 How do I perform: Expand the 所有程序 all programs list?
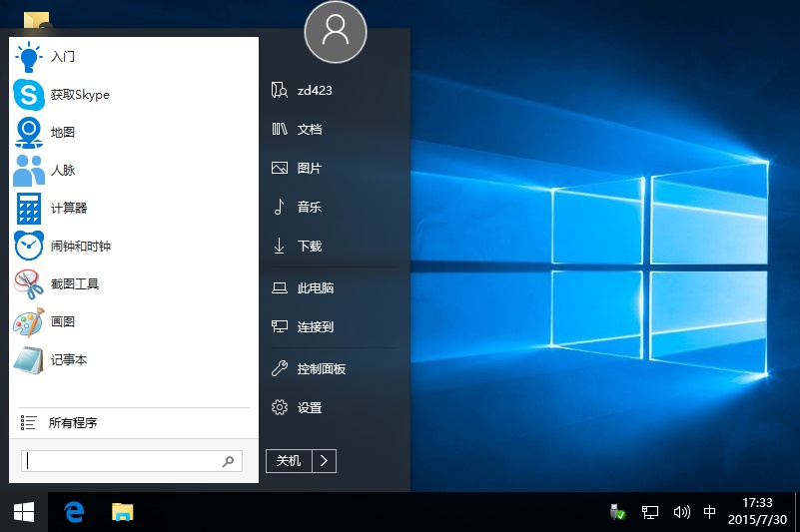point(72,423)
